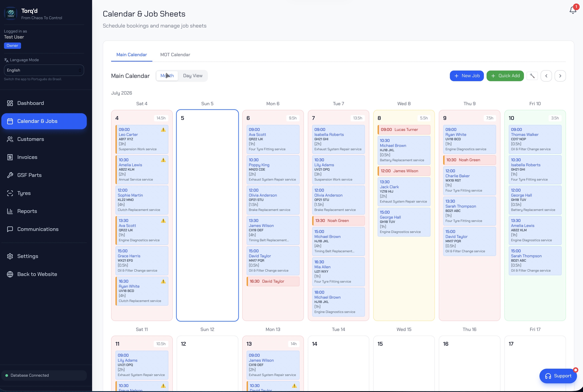Select the empty Sunday 5 day cell
This screenshot has width=583, height=392.
click(207, 215)
